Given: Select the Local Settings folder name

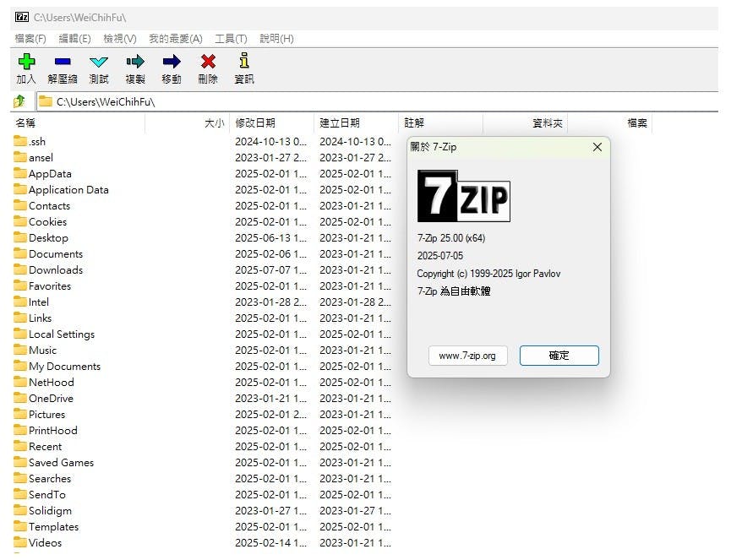Looking at the screenshot, I should (62, 334).
